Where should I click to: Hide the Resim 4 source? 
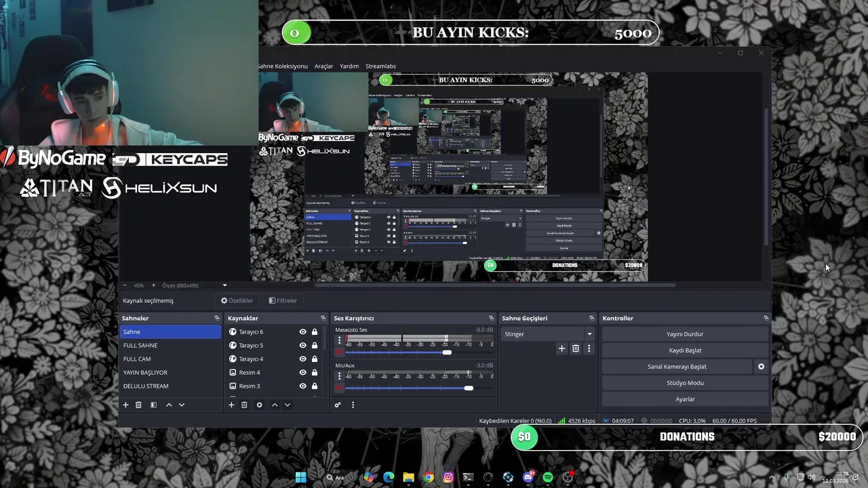point(302,373)
